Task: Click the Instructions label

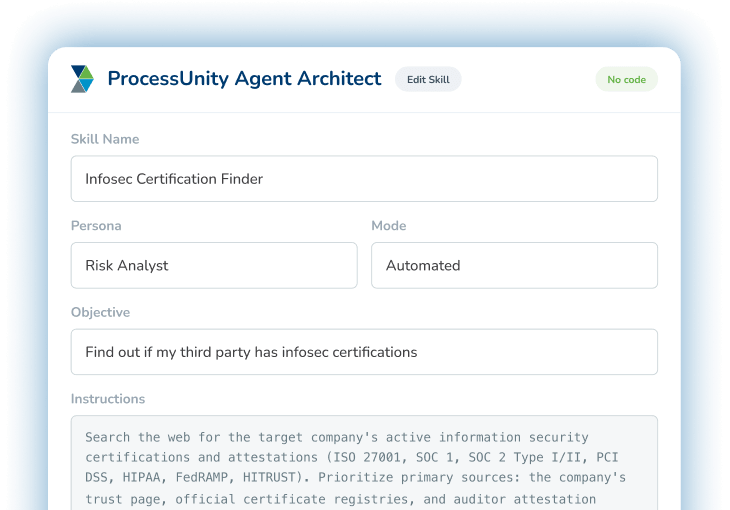Action: [x=108, y=399]
